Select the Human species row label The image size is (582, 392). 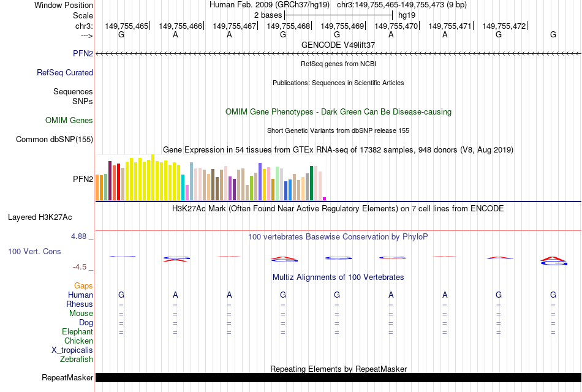pyautogui.click(x=80, y=295)
